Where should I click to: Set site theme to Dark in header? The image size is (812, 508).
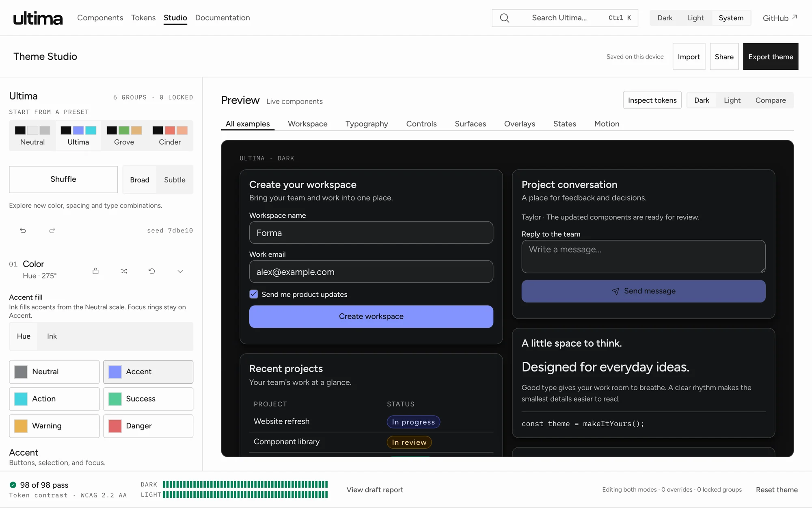tap(665, 18)
